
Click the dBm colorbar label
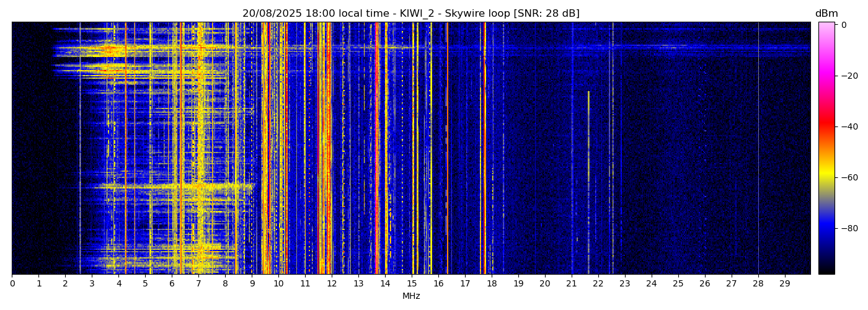coord(826,14)
